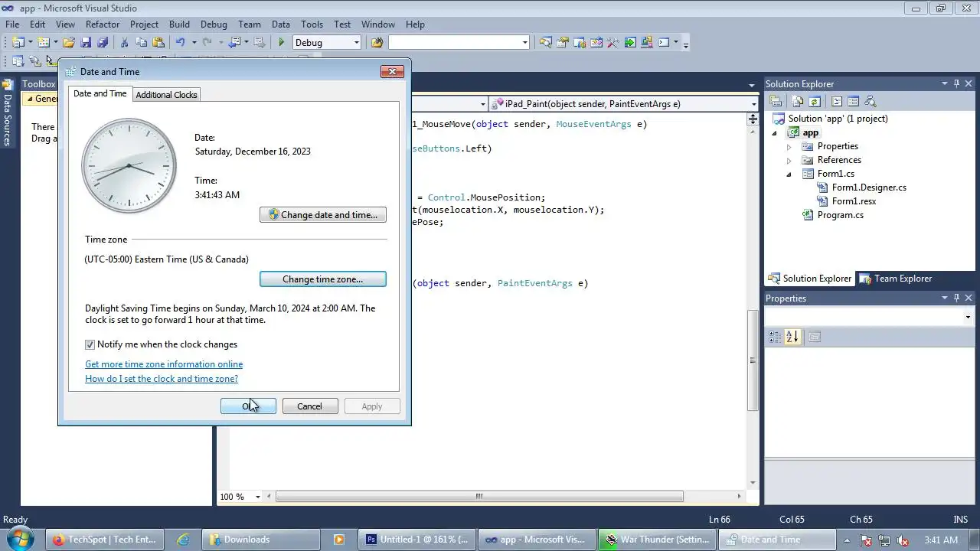Image resolution: width=980 pixels, height=551 pixels.
Task: Switch to War Thunder taskbar item
Action: coord(657,540)
